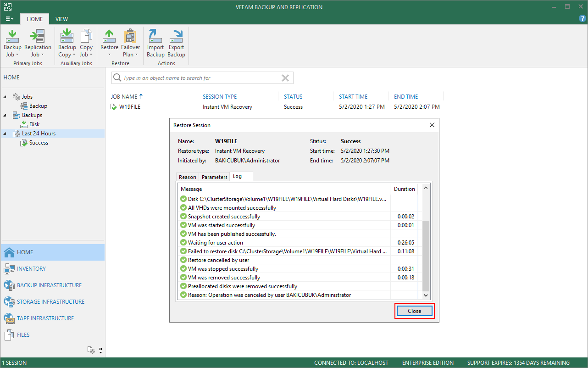
Task: Select the Success tree item
Action: (39, 143)
